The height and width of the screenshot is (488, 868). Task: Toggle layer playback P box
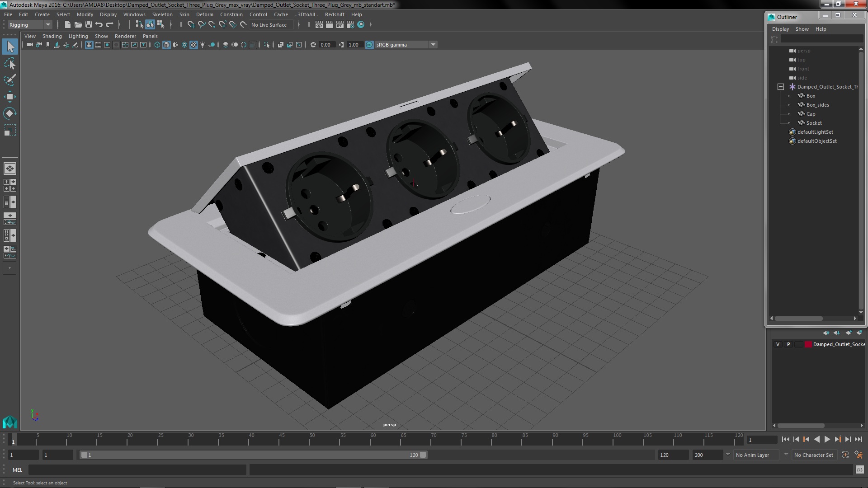788,344
